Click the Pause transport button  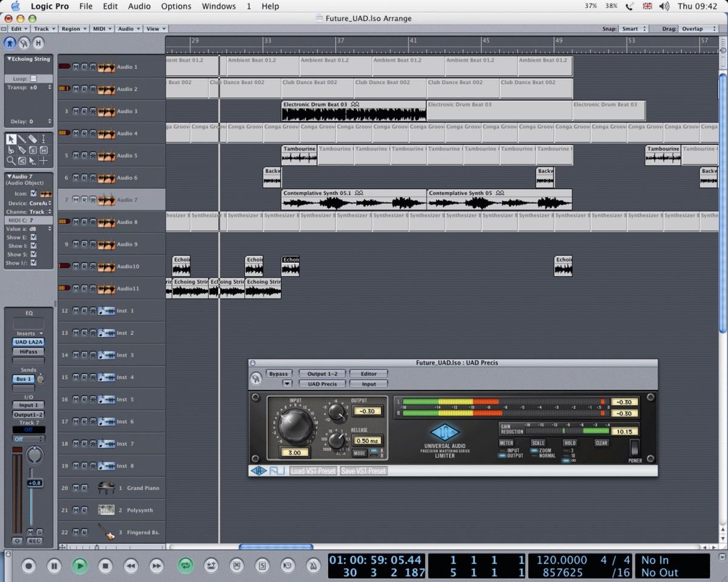[54, 566]
